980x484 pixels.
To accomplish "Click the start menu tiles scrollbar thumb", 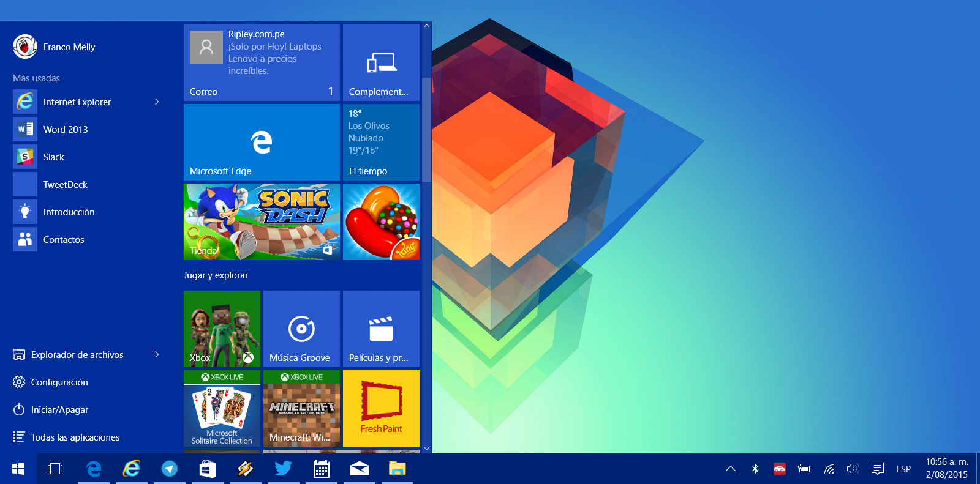I will tap(426, 130).
